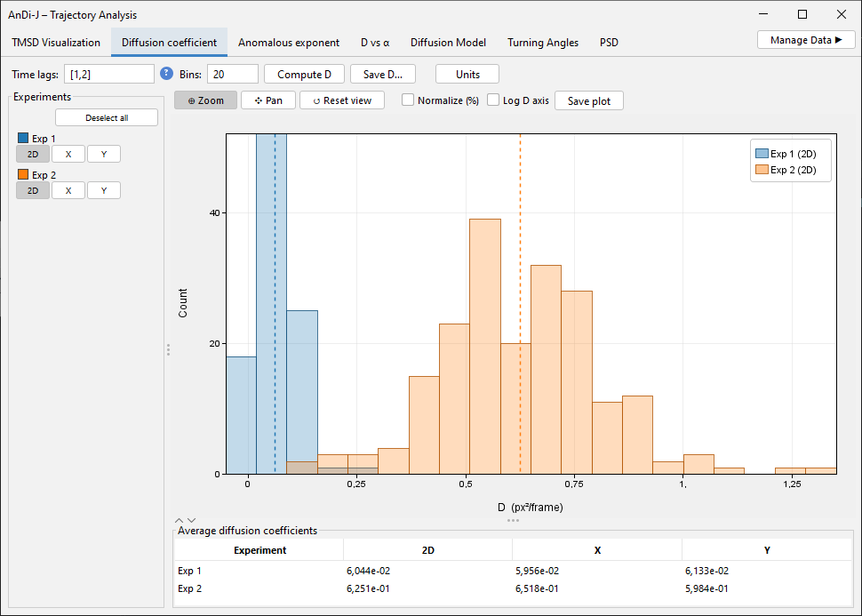Click the Exp 1 2D value 6,044e-02

[368, 571]
